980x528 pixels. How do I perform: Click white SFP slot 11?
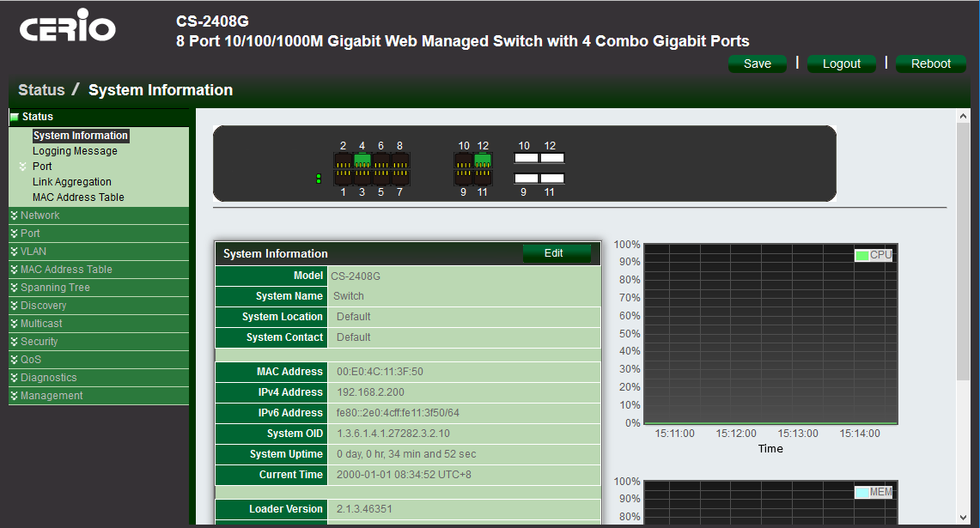pos(552,178)
